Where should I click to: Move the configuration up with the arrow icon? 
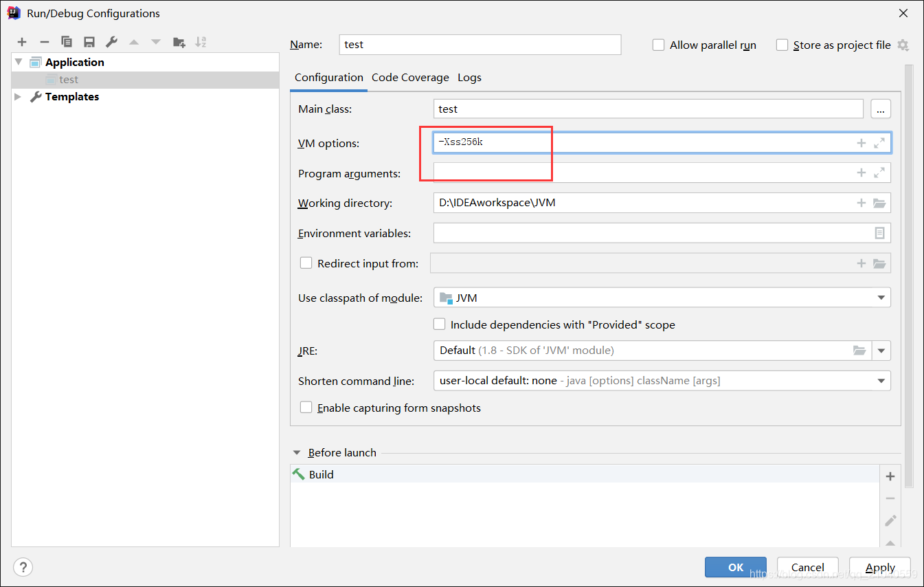tap(134, 43)
